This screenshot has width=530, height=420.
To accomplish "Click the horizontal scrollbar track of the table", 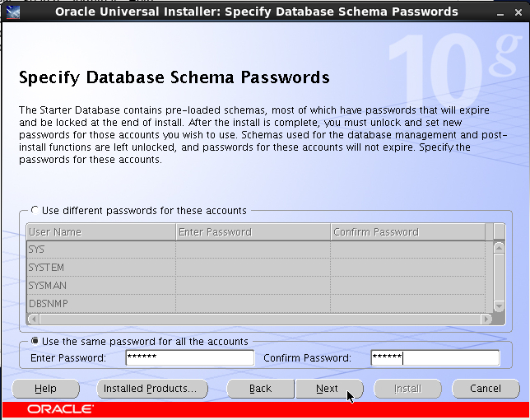I will (259, 319).
